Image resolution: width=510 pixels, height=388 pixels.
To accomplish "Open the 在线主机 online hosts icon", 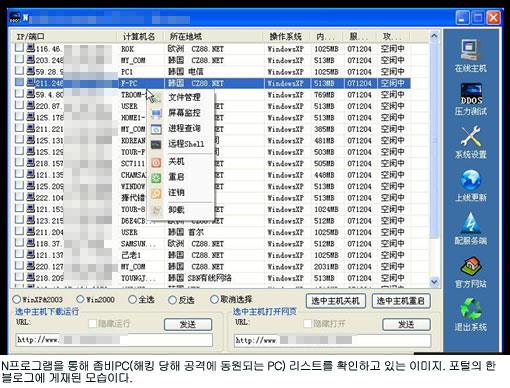I will pyautogui.click(x=471, y=56).
